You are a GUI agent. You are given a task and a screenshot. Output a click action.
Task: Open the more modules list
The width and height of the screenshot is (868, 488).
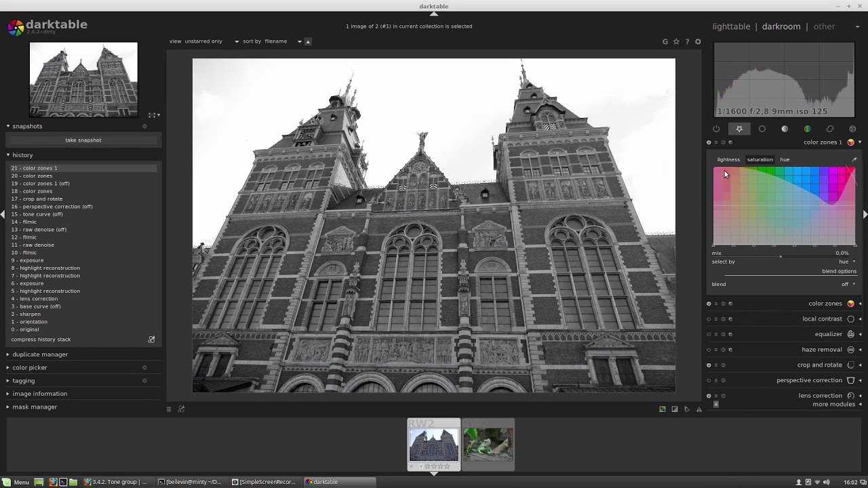tap(833, 405)
